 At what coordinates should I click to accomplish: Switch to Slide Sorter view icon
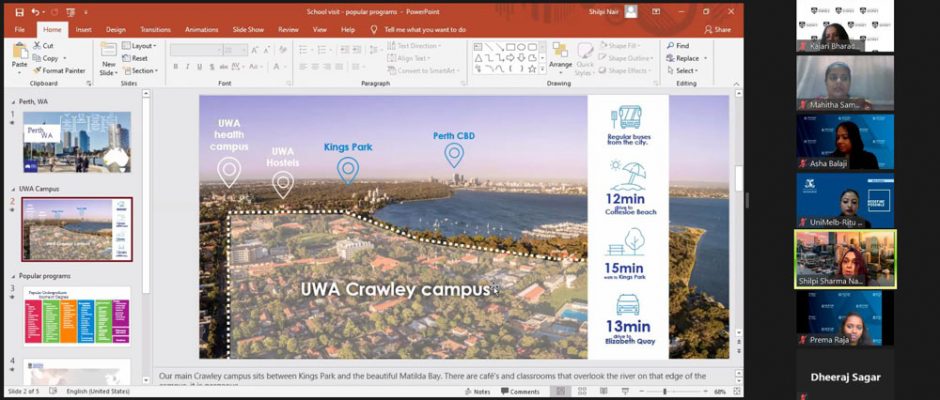(x=582, y=392)
